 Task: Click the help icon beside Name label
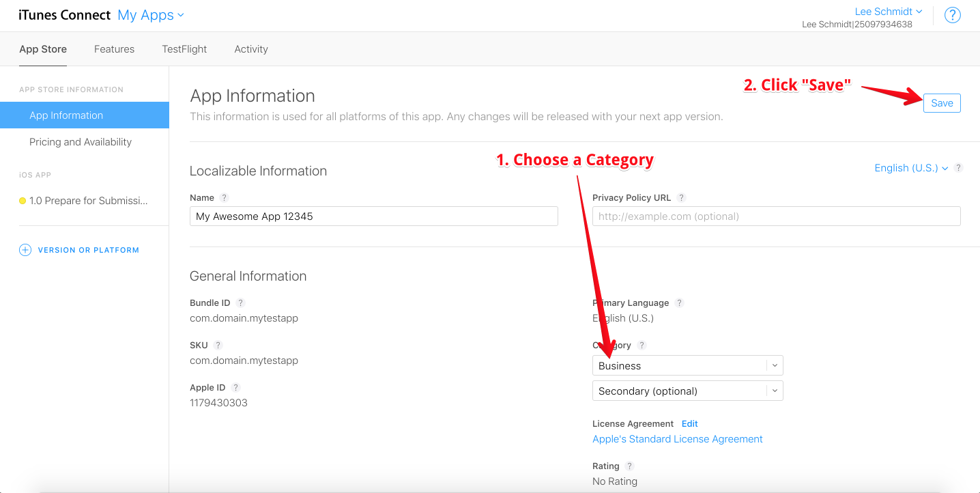[x=224, y=197]
